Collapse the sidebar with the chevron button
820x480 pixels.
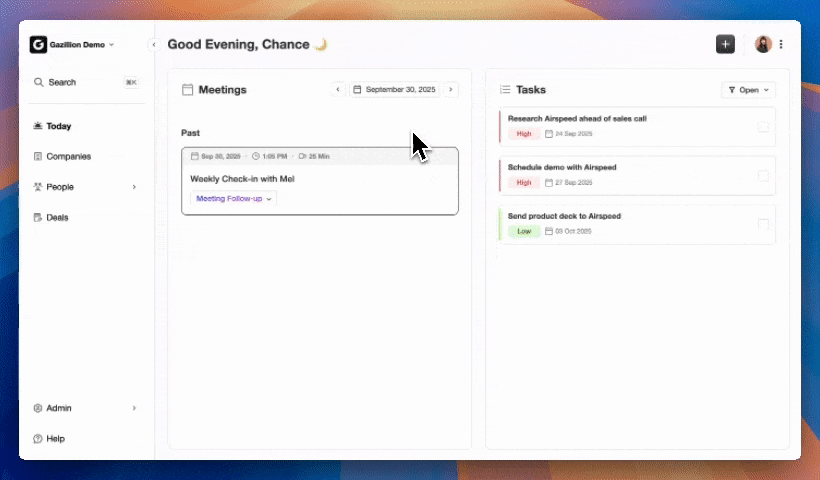154,45
